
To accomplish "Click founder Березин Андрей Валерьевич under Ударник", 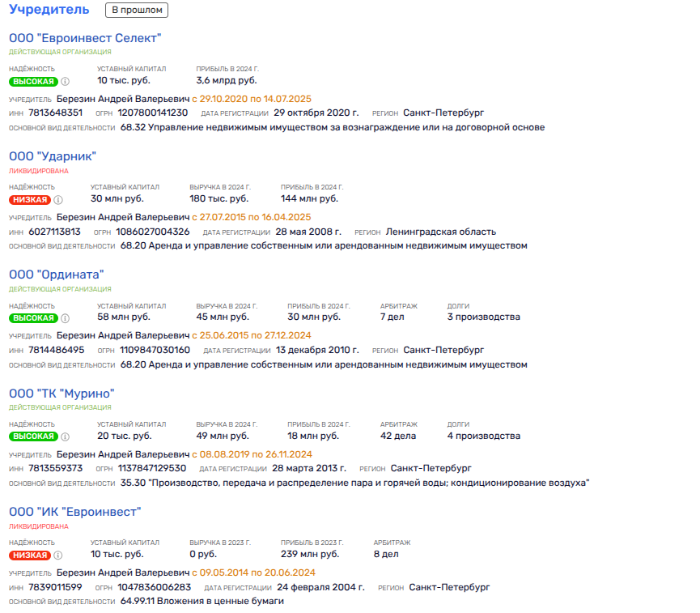I will tap(122, 217).
